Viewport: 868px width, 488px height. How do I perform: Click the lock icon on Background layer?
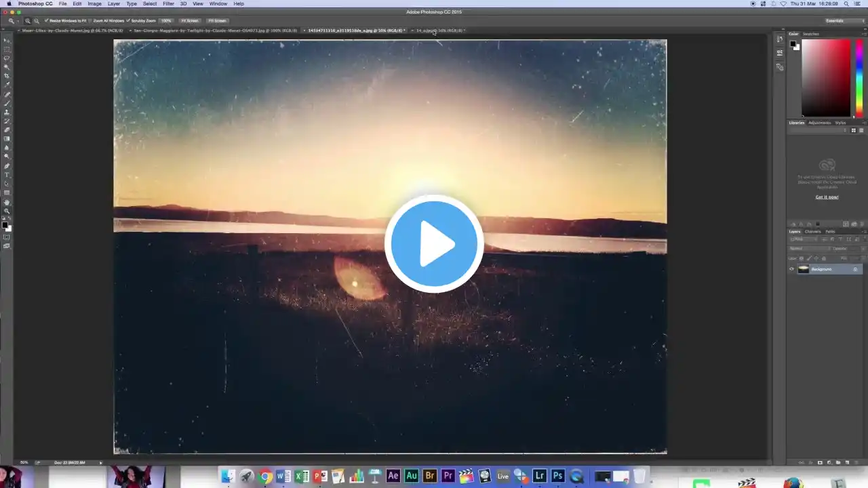pyautogui.click(x=855, y=269)
